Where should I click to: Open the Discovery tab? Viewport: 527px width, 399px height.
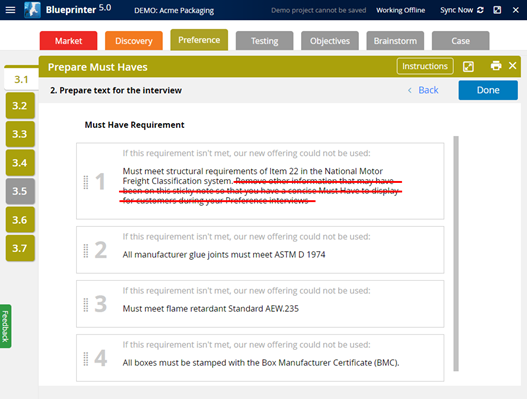(134, 41)
